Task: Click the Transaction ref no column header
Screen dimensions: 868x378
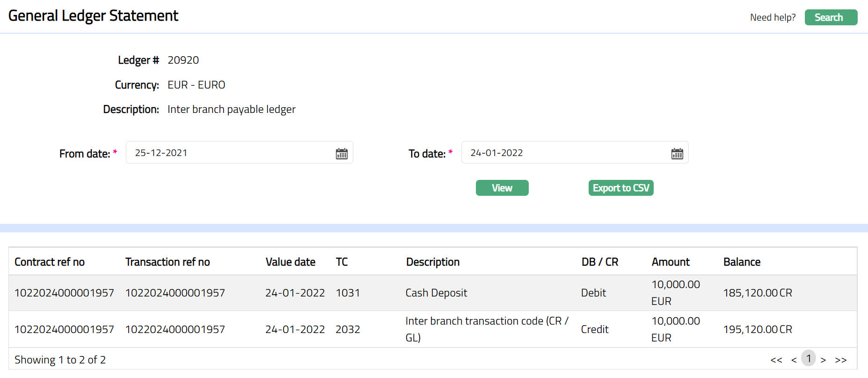Action: click(168, 262)
